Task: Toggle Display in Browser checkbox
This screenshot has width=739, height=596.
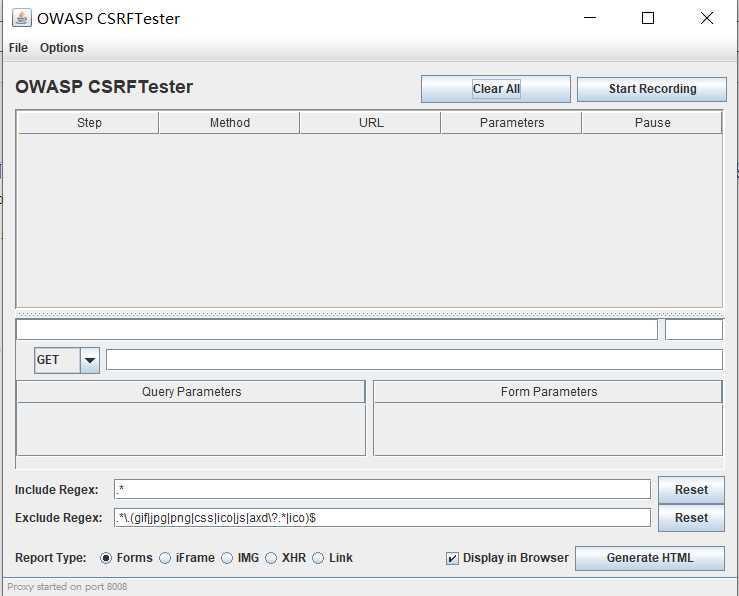Action: [507, 558]
